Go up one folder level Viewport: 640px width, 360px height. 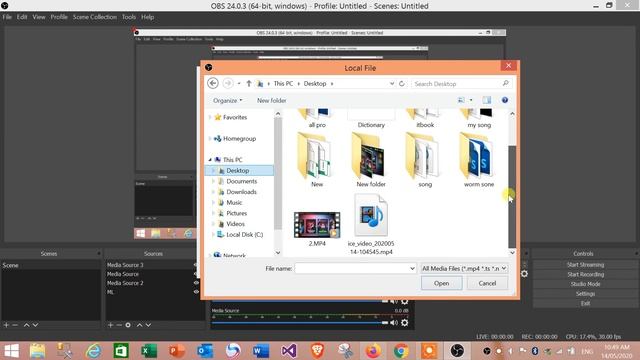(x=249, y=83)
